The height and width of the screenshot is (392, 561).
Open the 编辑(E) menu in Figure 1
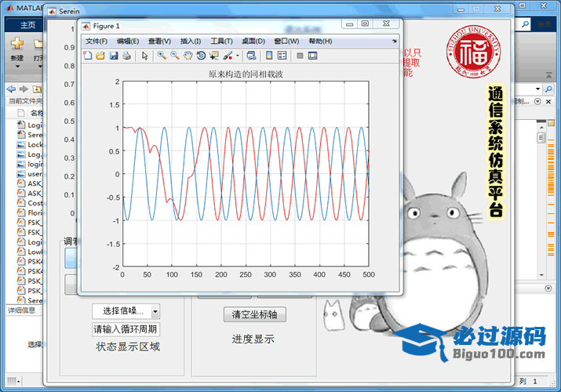coord(128,42)
